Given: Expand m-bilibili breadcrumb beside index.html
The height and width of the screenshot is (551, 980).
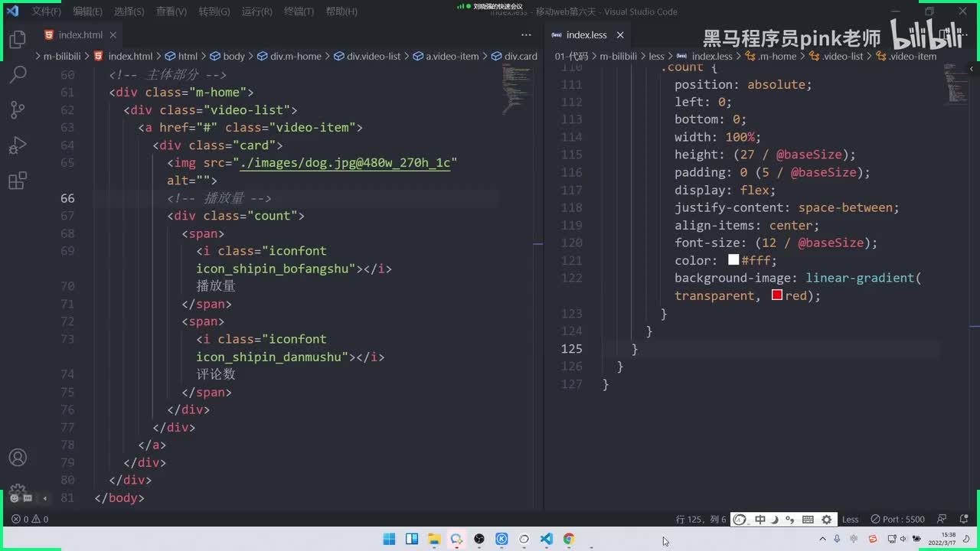Looking at the screenshot, I should click(x=62, y=56).
